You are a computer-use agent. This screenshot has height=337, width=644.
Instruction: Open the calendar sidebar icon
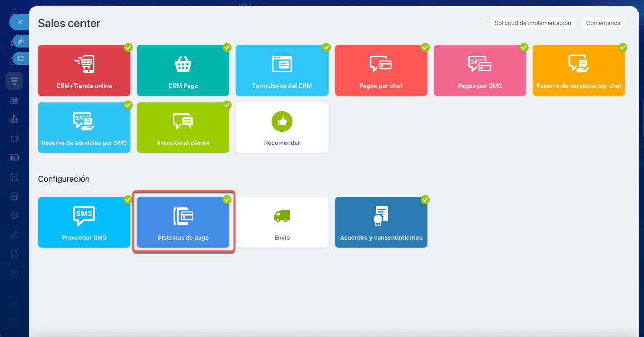[x=14, y=177]
